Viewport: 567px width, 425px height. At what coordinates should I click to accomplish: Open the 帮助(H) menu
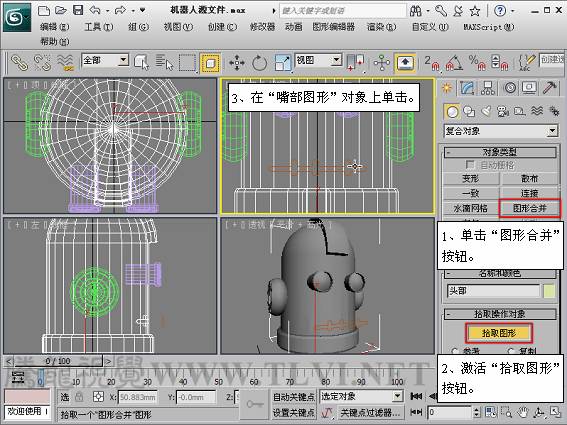coord(55,42)
